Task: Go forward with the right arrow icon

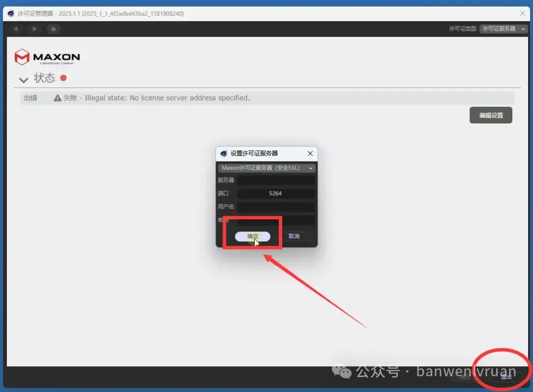Action: [35, 29]
